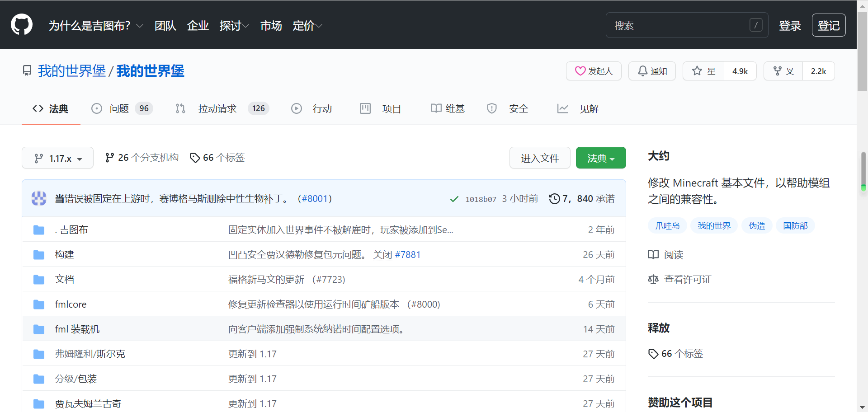Viewport: 868px width, 412px height.
Task: Expand the 为什么是吉图布? menu
Action: coord(96,26)
